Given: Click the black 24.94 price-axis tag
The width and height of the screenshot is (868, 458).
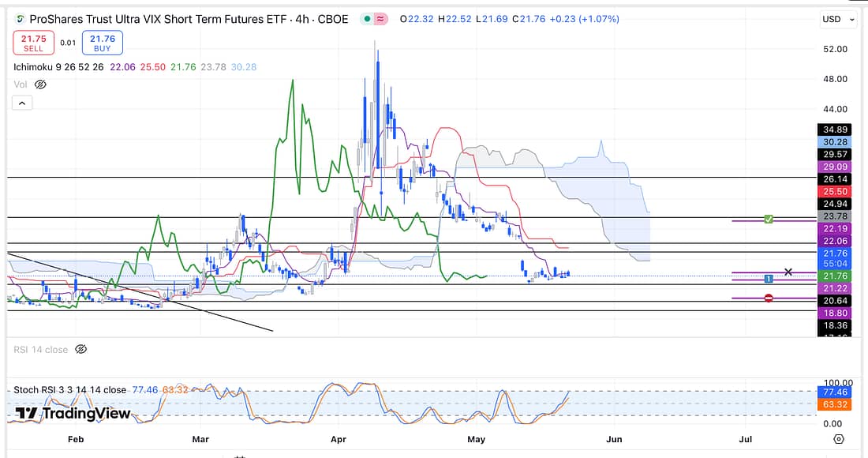Looking at the screenshot, I should coord(836,204).
